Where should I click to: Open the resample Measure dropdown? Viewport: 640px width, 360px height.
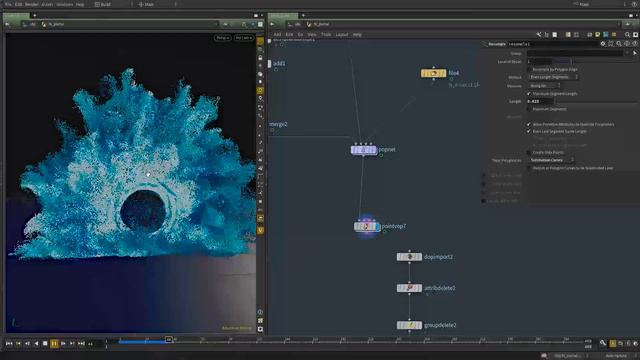tap(544, 86)
